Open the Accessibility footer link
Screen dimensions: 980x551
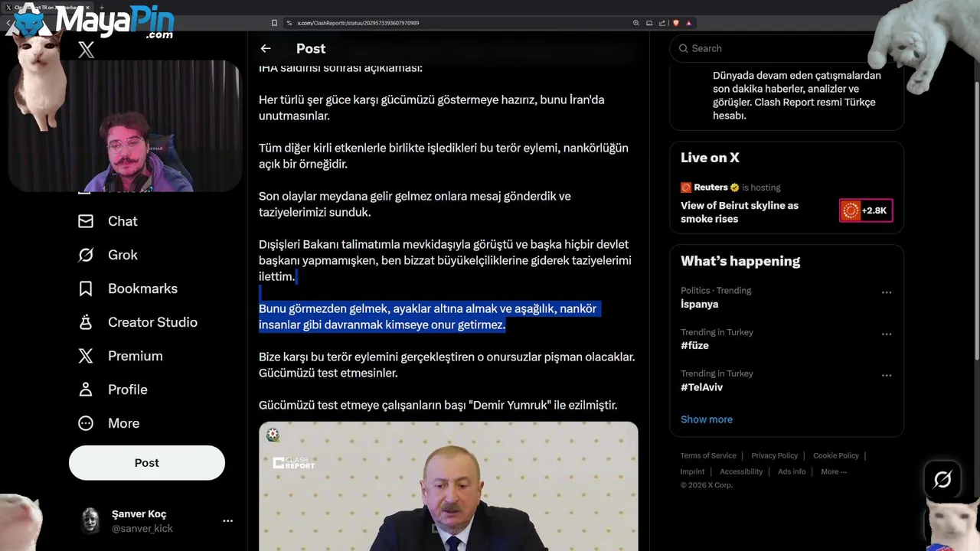[741, 471]
